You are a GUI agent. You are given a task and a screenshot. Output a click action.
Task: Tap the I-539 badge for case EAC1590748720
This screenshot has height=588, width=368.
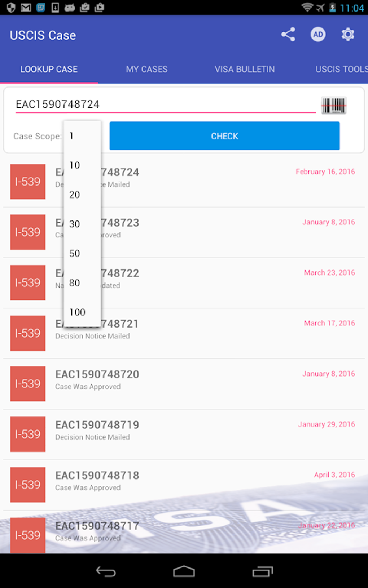pos(28,384)
